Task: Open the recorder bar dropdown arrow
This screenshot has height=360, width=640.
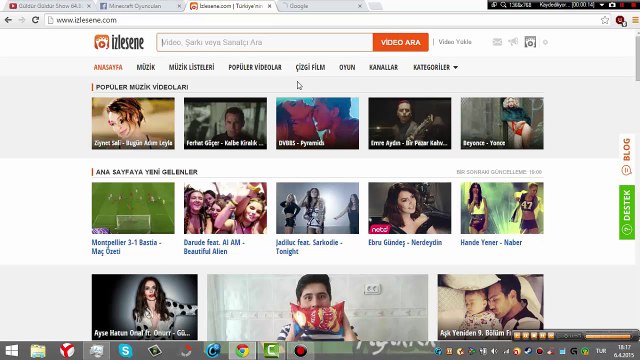Action: (x=602, y=5)
